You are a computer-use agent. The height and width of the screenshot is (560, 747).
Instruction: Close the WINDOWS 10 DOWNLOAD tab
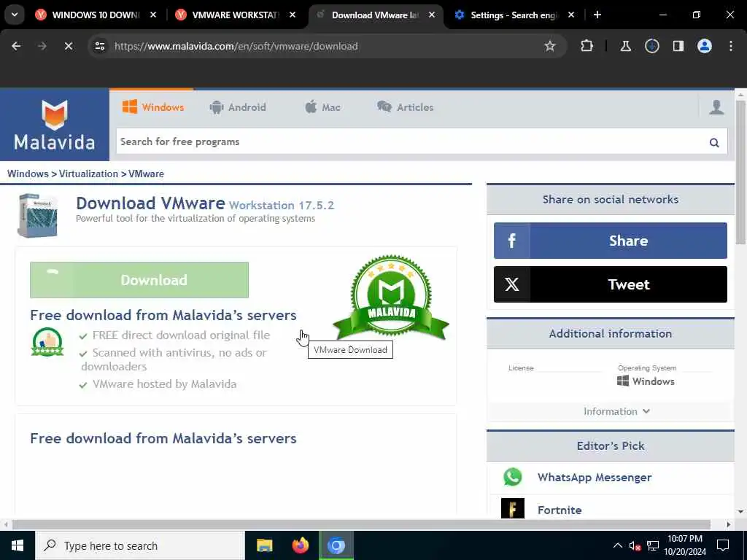(153, 15)
